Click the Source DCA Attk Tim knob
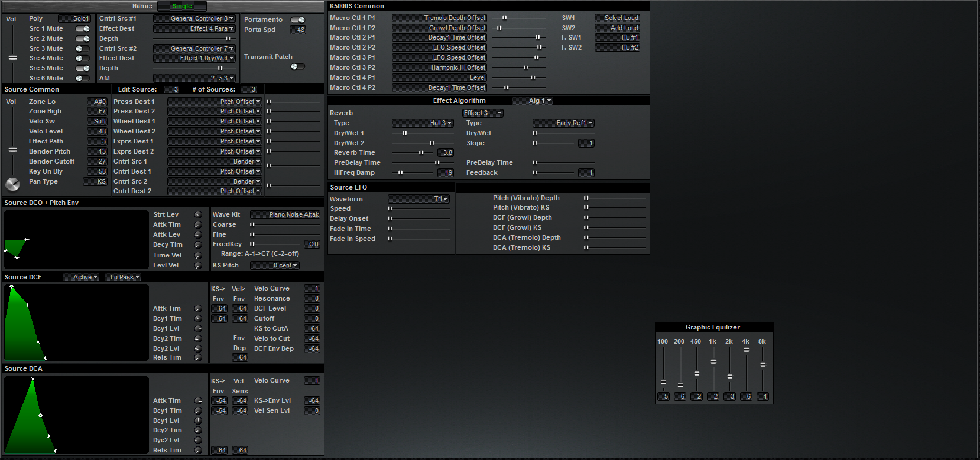 pyautogui.click(x=198, y=401)
